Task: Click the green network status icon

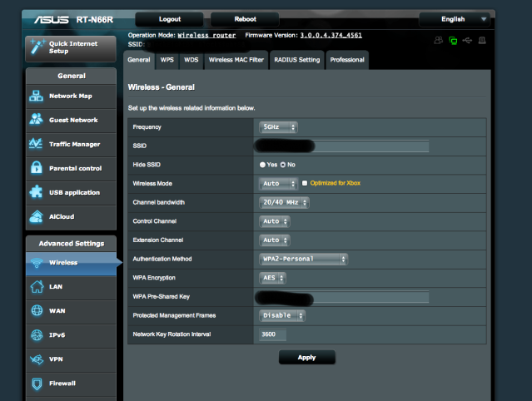Action: pos(453,41)
